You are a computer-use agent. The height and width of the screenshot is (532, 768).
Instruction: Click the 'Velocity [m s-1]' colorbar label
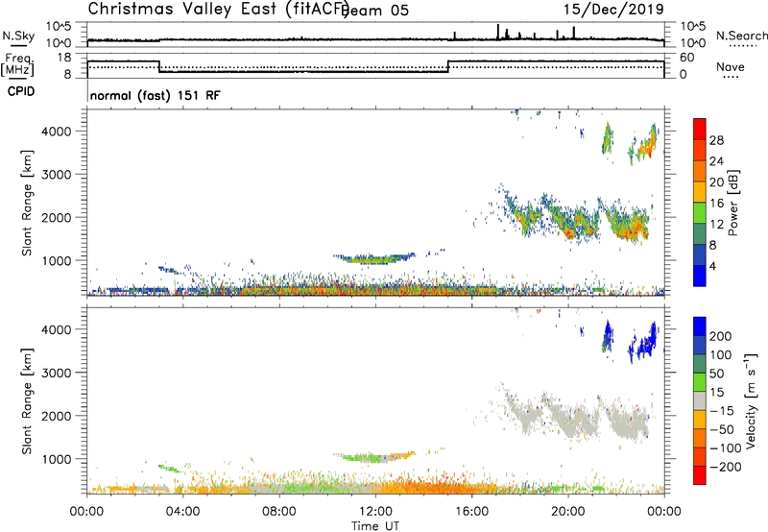pyautogui.click(x=751, y=400)
